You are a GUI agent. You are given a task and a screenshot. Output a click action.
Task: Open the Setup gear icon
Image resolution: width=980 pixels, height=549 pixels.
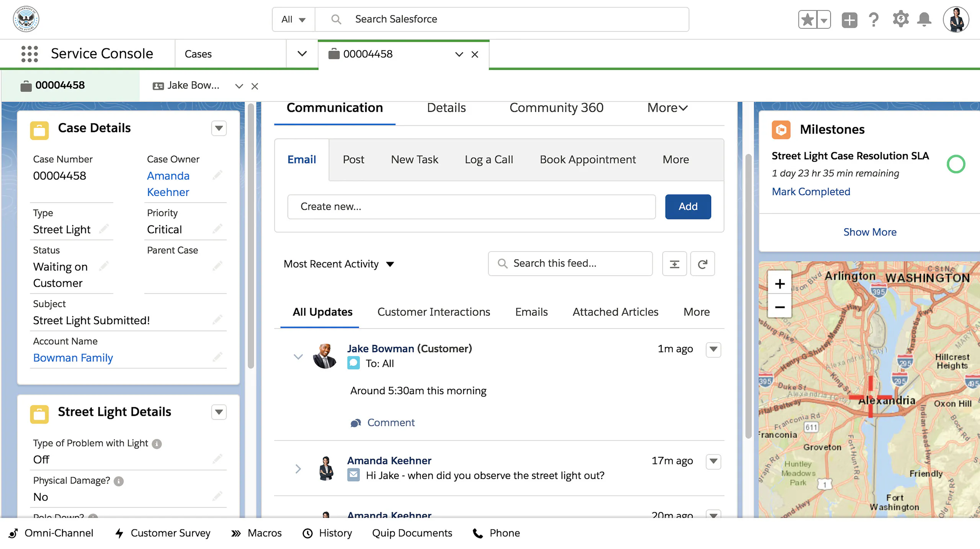[900, 19]
